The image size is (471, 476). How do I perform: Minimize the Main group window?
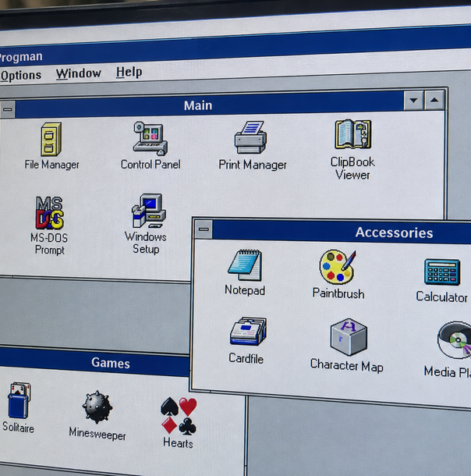click(x=413, y=100)
